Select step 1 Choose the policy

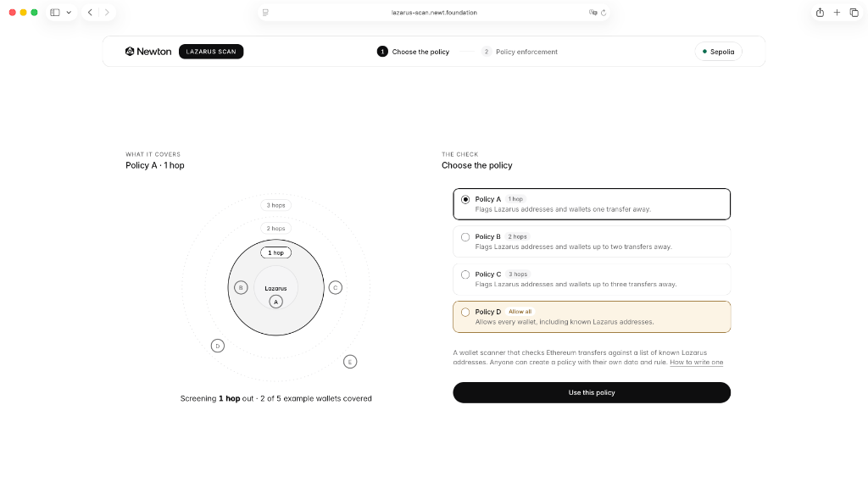(413, 52)
